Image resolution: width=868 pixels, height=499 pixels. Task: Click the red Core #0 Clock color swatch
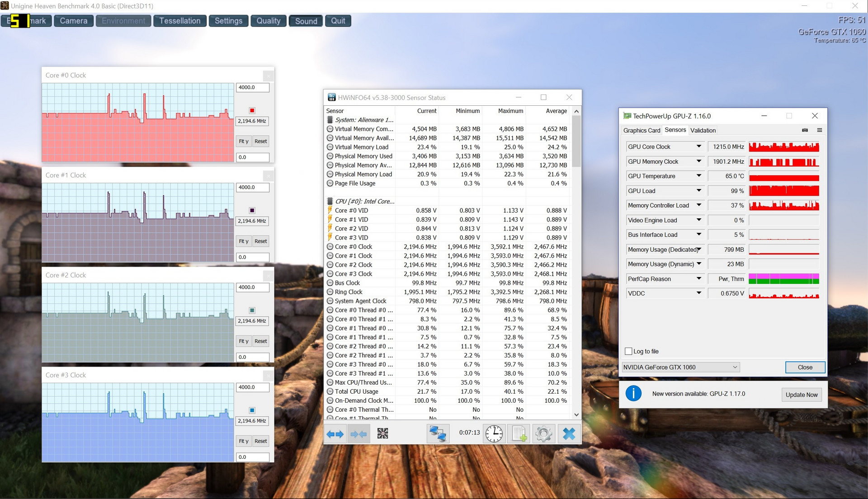[252, 111]
